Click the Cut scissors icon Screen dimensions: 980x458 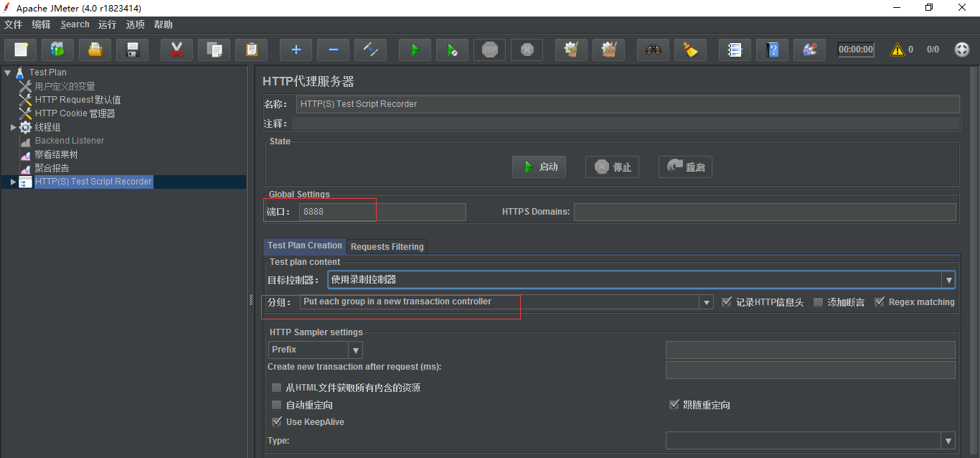(x=176, y=50)
